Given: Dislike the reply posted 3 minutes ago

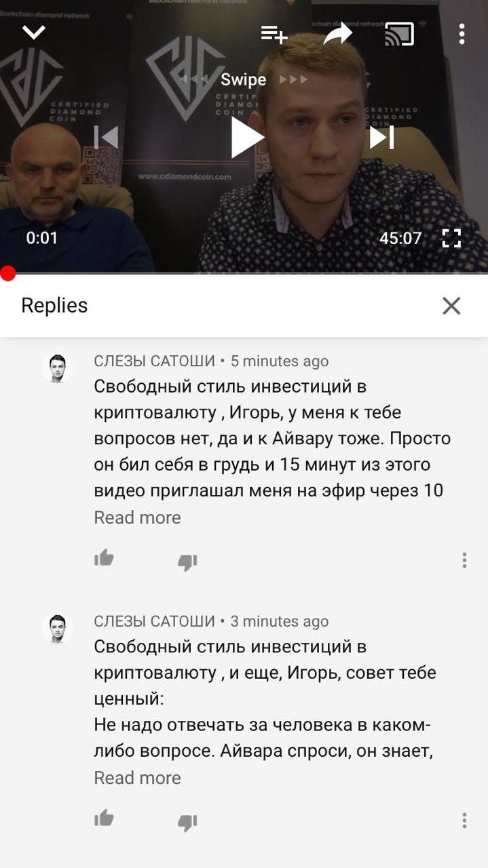Looking at the screenshot, I should (187, 822).
